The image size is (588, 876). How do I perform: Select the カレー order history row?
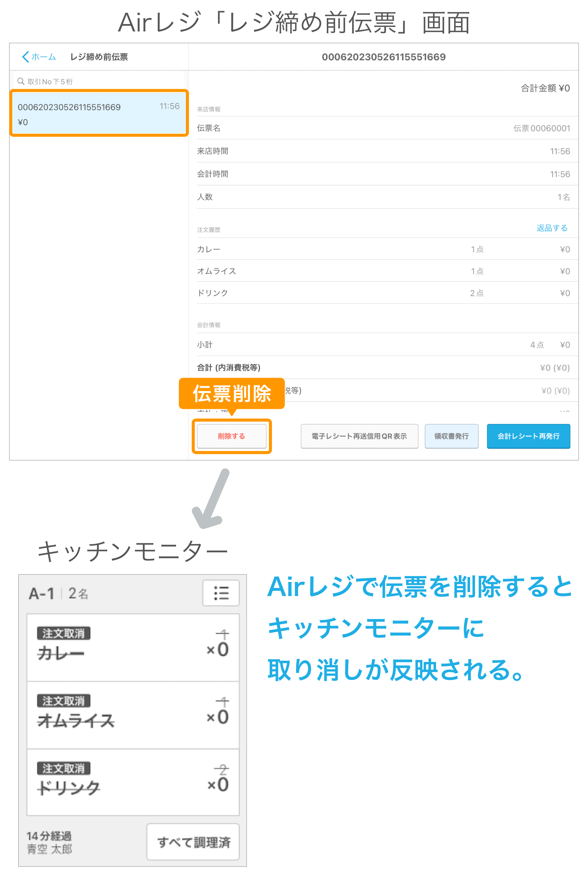point(387,249)
